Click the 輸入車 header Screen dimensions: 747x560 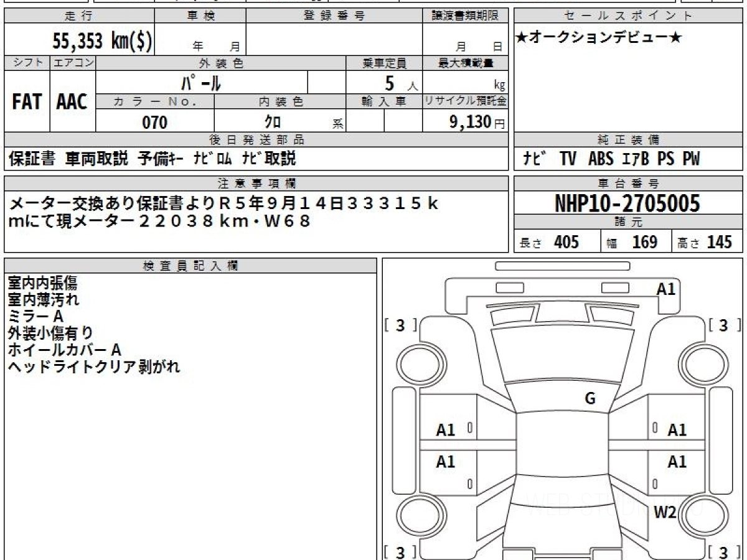pos(384,101)
